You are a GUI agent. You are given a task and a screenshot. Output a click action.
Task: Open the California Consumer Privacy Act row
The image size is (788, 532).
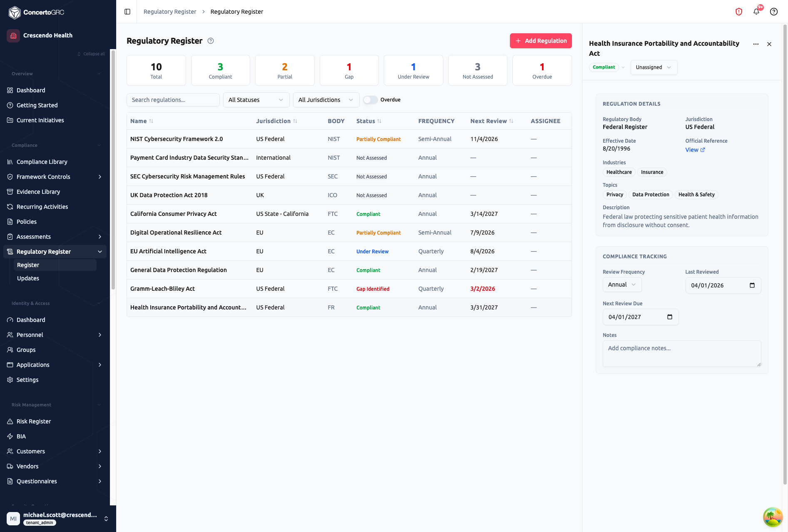tap(349, 214)
